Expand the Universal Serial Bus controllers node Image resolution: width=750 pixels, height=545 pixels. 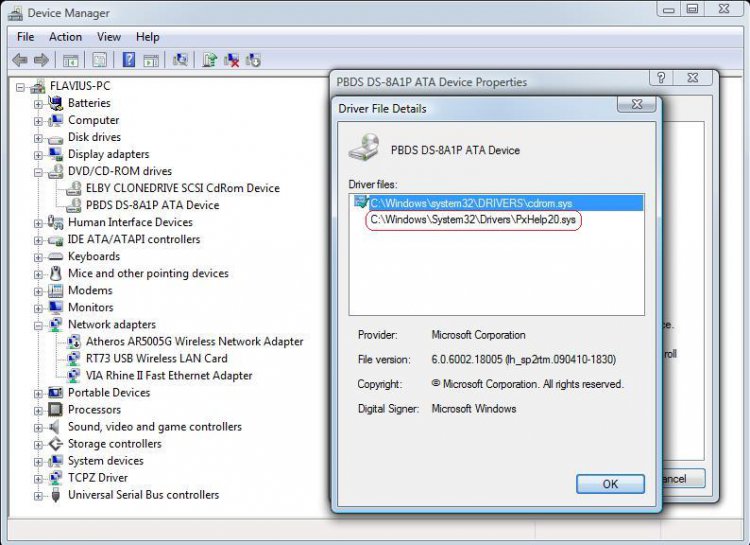(x=38, y=495)
